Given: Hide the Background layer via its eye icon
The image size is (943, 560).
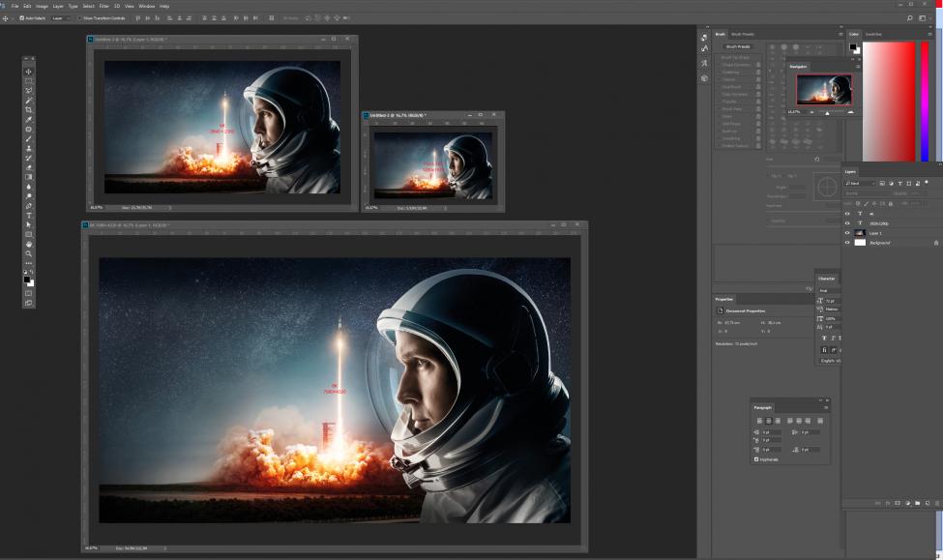Looking at the screenshot, I should click(847, 243).
